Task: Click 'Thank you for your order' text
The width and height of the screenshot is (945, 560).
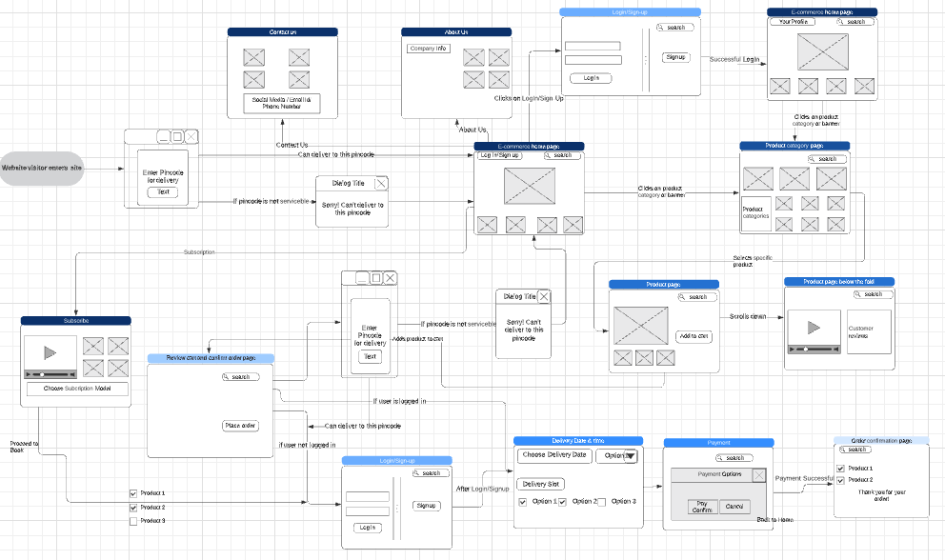Action: click(882, 495)
